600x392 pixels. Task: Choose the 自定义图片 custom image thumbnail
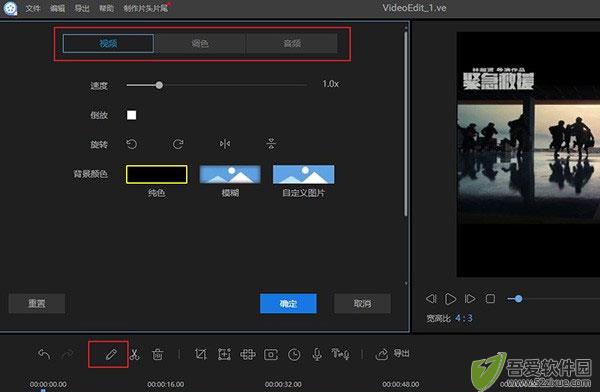pos(303,175)
